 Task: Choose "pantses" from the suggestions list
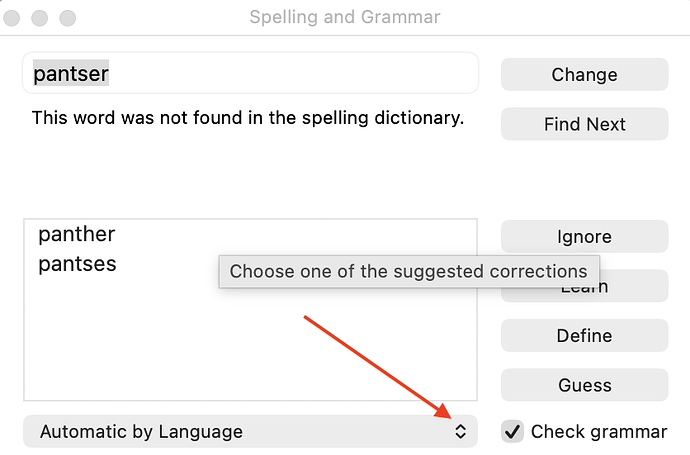coord(77,264)
